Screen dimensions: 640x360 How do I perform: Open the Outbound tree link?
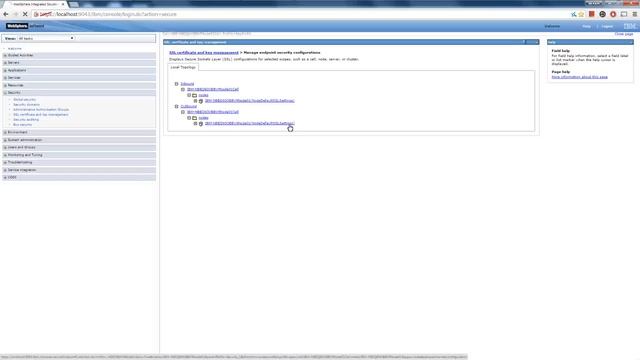[x=189, y=107]
